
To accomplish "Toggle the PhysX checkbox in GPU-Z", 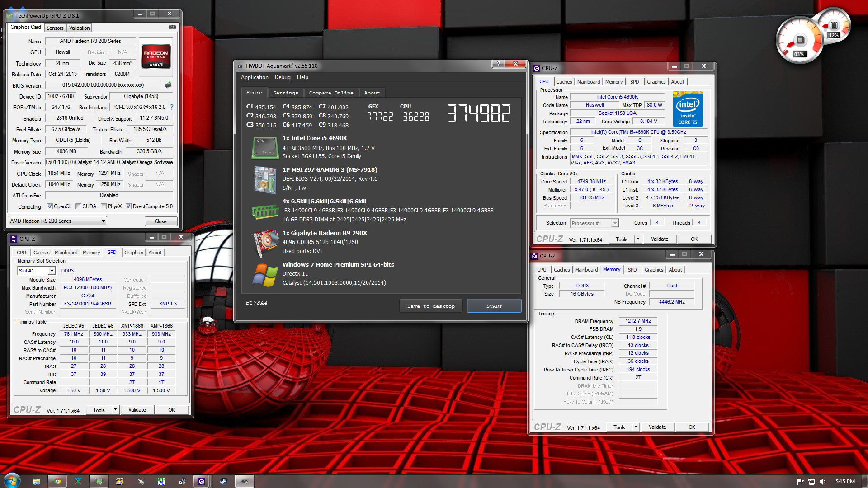I will [104, 206].
